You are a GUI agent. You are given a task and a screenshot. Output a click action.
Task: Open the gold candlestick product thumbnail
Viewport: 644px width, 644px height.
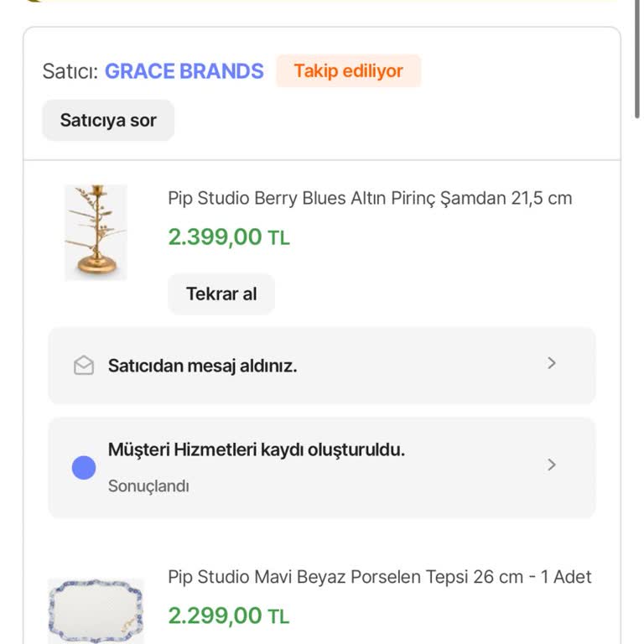(96, 232)
